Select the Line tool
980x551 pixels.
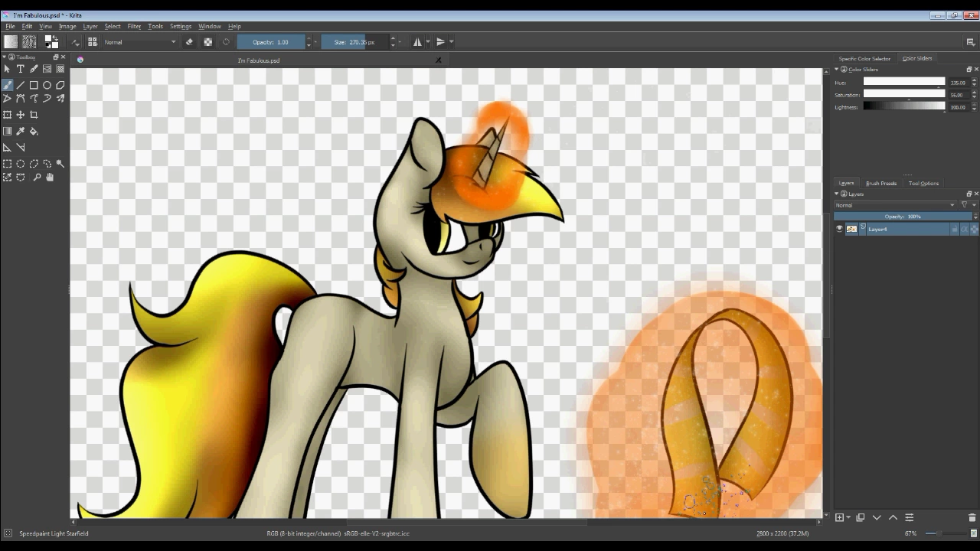click(x=21, y=85)
